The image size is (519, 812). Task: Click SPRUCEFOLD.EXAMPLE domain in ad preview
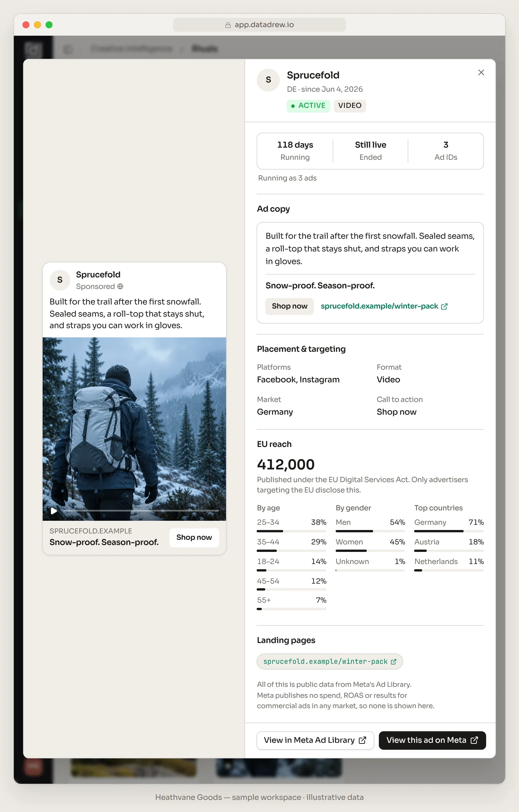tap(91, 531)
